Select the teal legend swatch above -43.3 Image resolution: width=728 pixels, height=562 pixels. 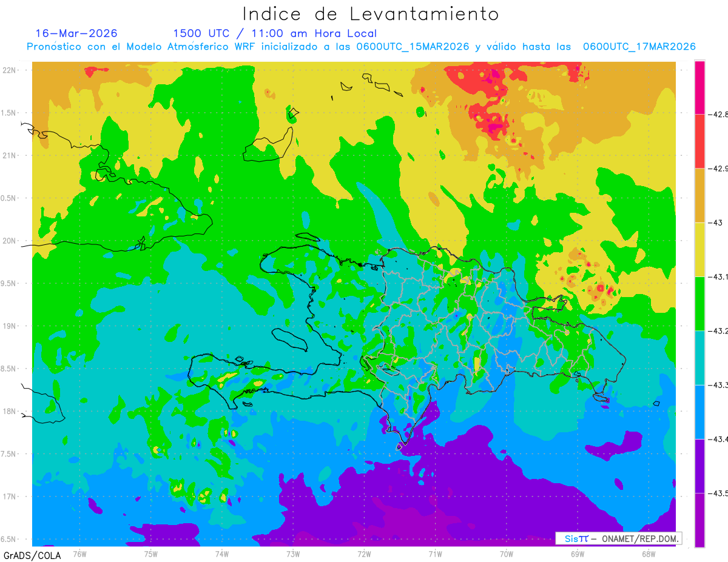[699, 358]
